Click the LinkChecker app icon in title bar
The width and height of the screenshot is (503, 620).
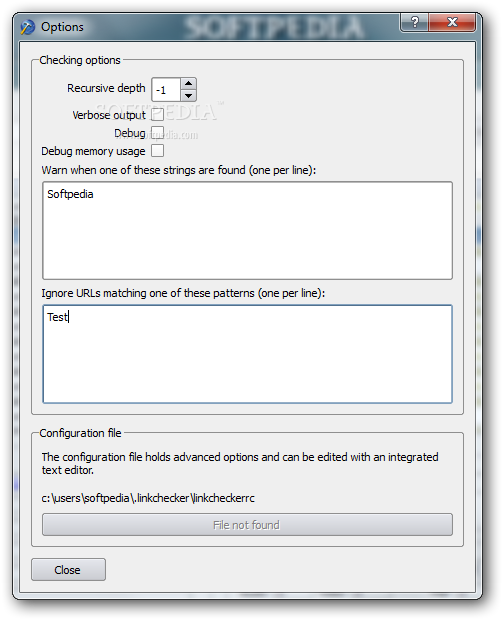click(28, 27)
